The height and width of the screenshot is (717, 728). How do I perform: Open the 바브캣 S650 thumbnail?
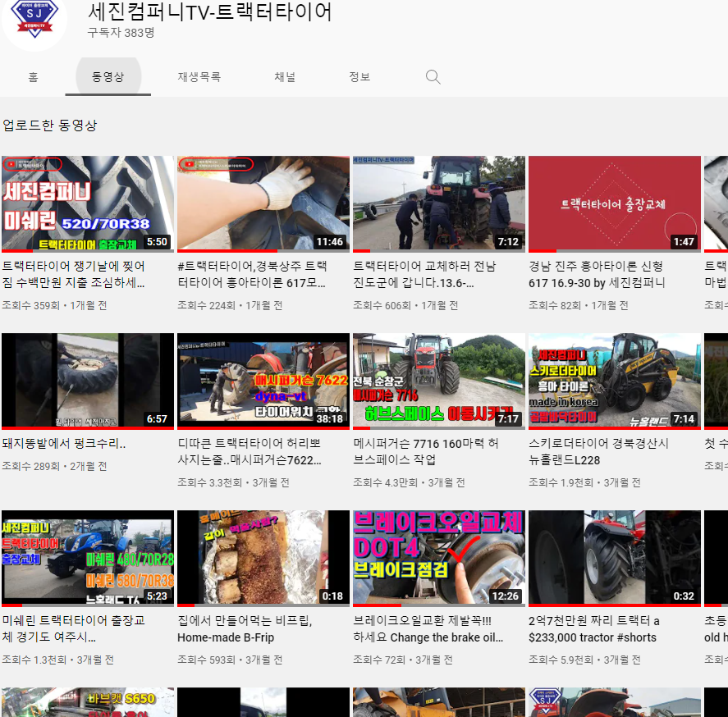[88, 702]
